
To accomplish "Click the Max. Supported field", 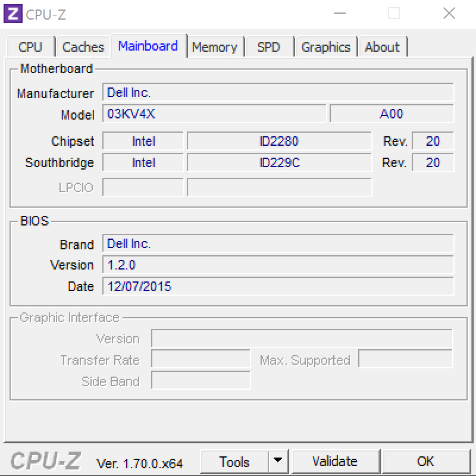I will tap(406, 359).
